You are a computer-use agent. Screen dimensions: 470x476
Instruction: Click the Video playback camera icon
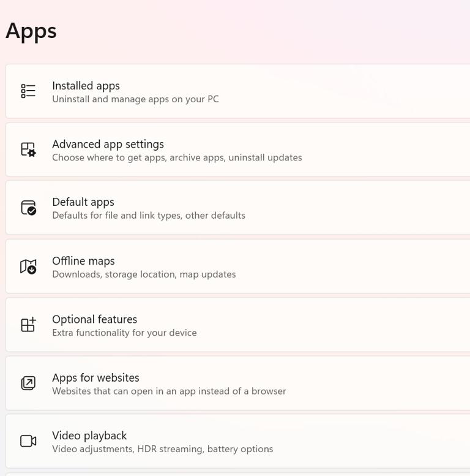click(x=28, y=441)
